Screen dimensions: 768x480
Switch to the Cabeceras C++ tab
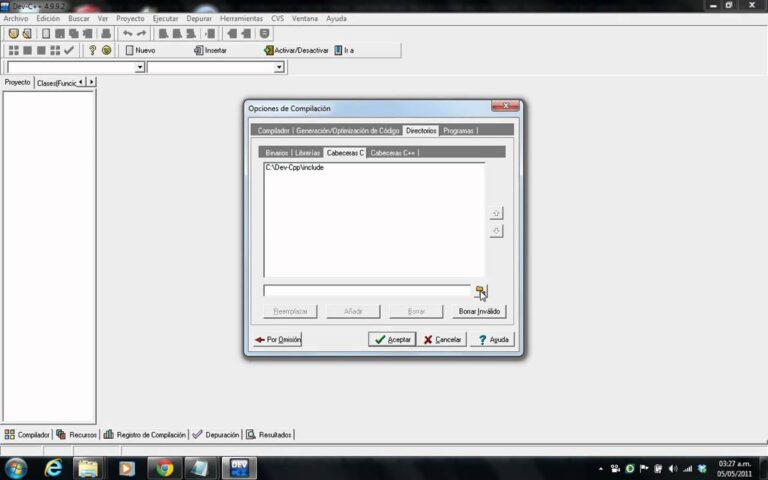[392, 153]
